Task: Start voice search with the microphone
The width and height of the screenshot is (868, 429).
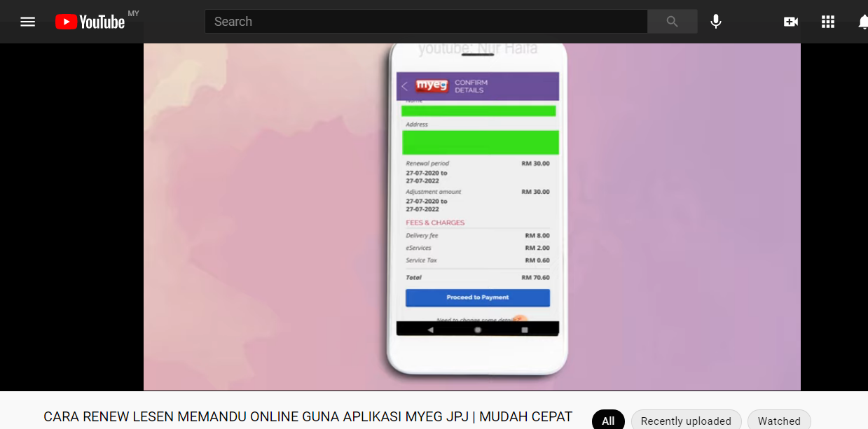Action: coord(715,22)
